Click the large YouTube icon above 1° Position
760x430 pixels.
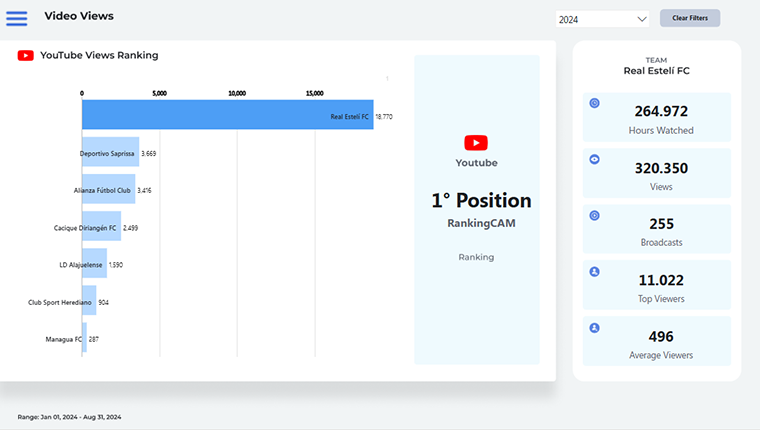coord(476,143)
